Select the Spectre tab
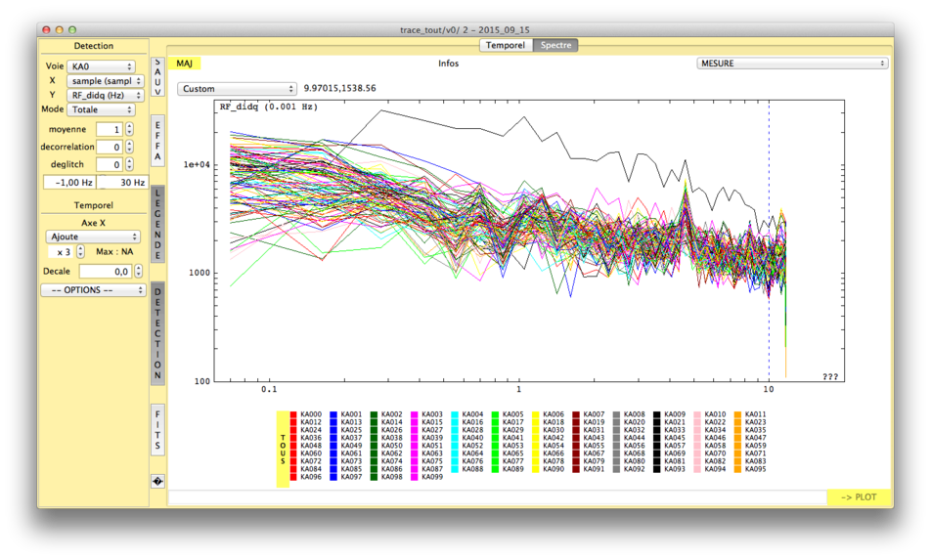This screenshot has width=931, height=560. tap(555, 45)
